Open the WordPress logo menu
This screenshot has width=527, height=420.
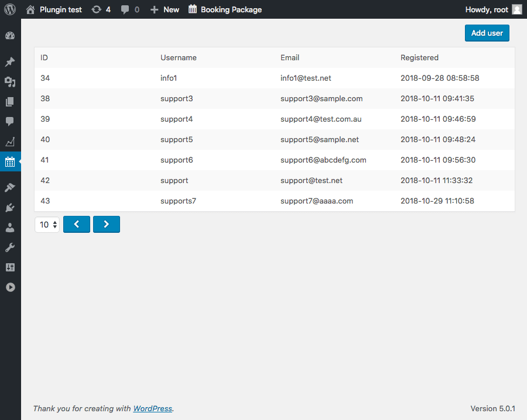10,9
